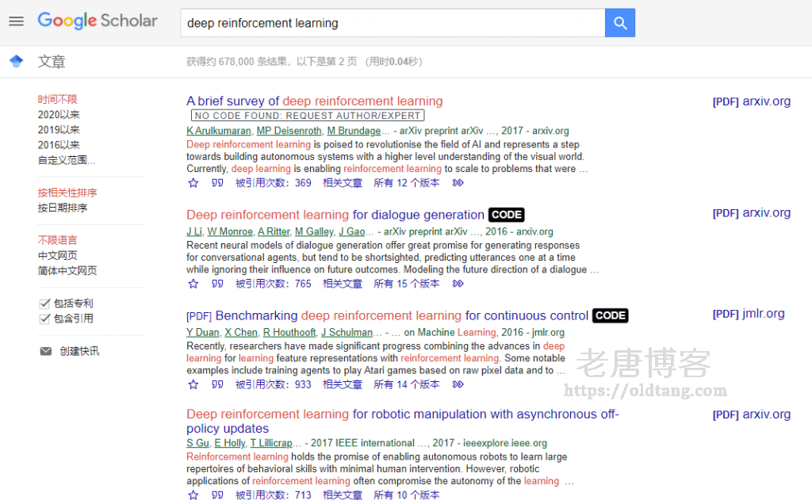
Task: Cite the dialogue generation article using quote icon
Action: point(217,283)
